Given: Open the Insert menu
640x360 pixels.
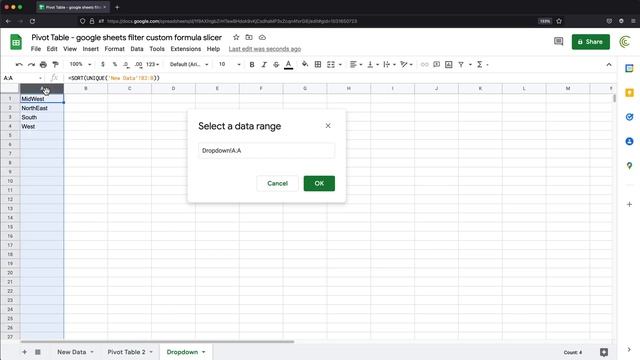Looking at the screenshot, I should coord(91,49).
